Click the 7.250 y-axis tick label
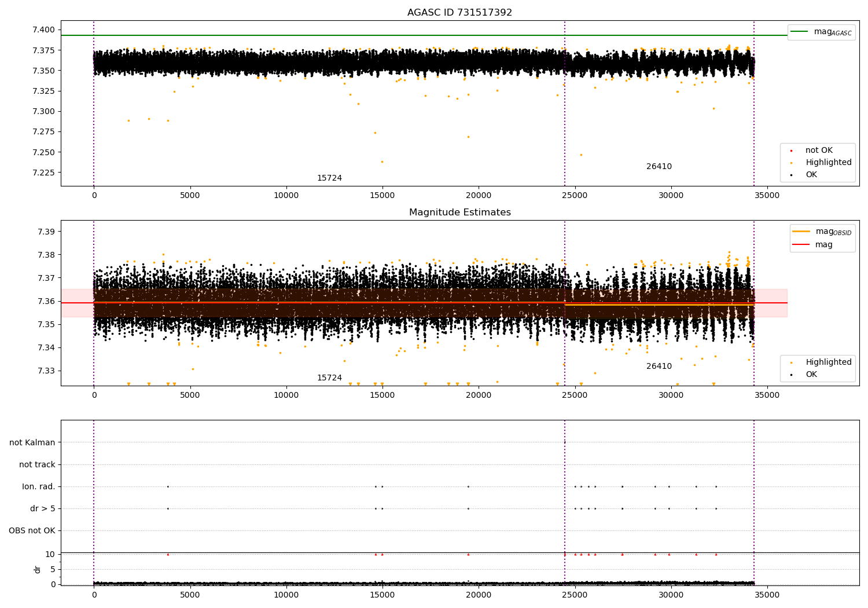This screenshot has height=608, width=868. [44, 152]
